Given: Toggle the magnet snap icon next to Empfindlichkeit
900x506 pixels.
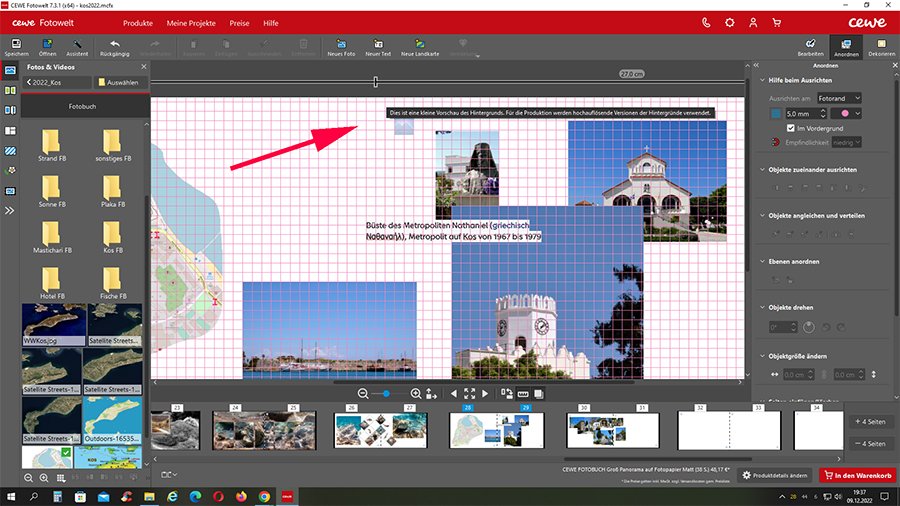Looking at the screenshot, I should click(775, 143).
